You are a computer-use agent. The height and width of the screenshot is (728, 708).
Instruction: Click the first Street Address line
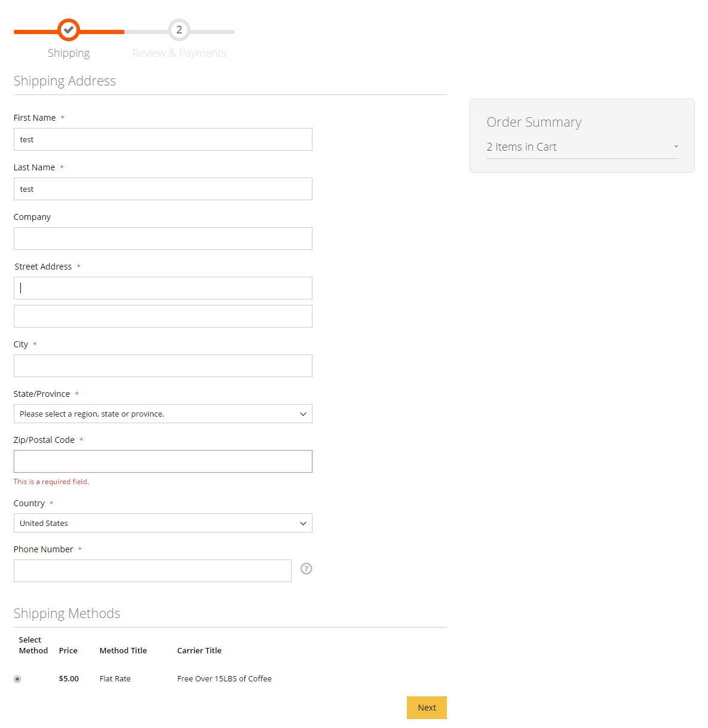(163, 288)
